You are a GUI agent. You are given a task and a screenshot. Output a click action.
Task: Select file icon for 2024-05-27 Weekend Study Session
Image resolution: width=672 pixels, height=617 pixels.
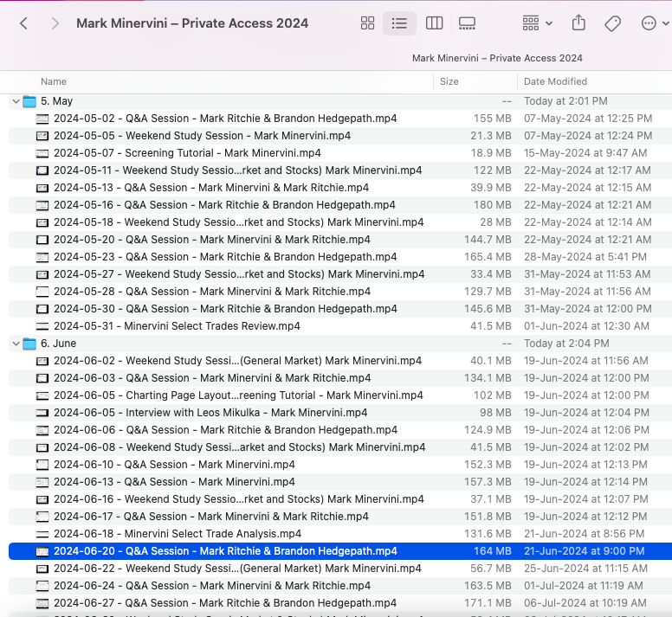(x=42, y=274)
